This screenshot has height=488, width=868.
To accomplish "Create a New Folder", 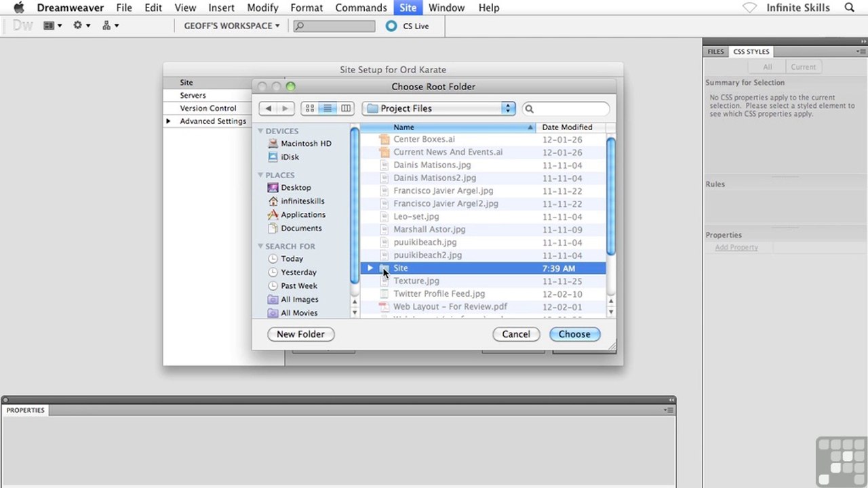I will [x=300, y=334].
